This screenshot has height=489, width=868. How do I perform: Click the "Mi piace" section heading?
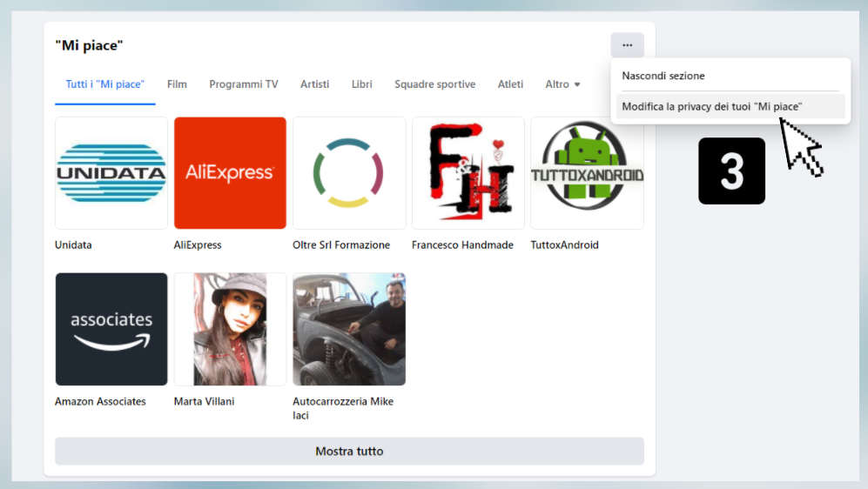click(89, 45)
